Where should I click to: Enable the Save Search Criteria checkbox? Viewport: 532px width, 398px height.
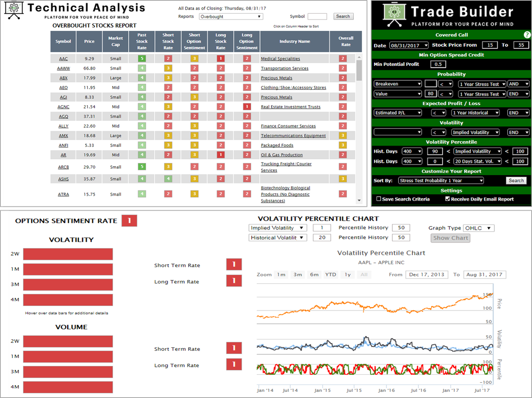pyautogui.click(x=378, y=199)
